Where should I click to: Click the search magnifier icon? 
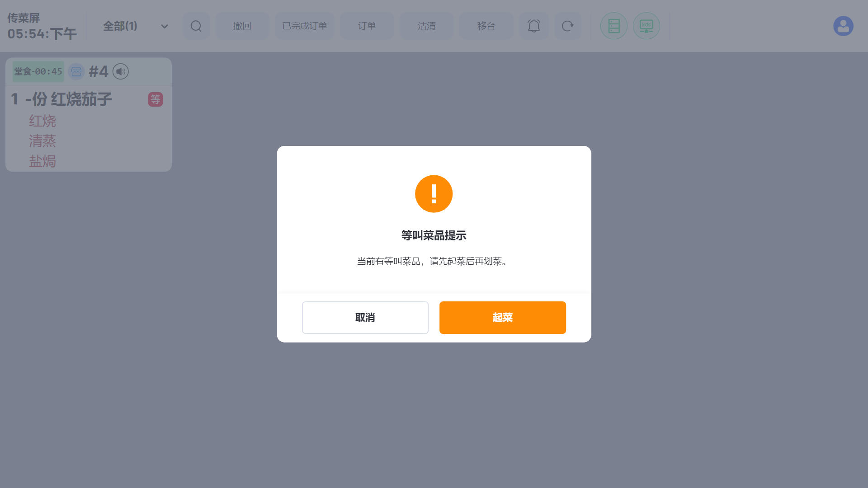[x=196, y=26]
